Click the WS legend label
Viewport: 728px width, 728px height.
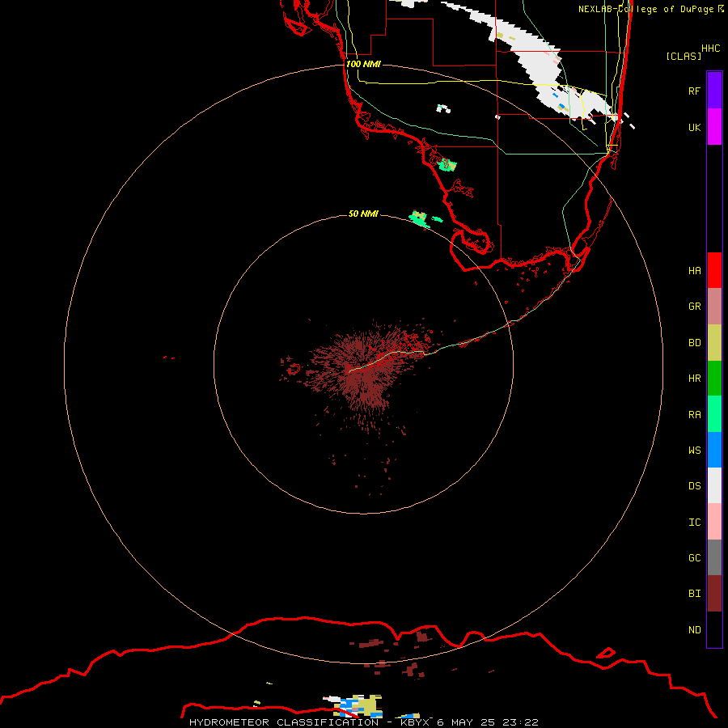click(694, 450)
